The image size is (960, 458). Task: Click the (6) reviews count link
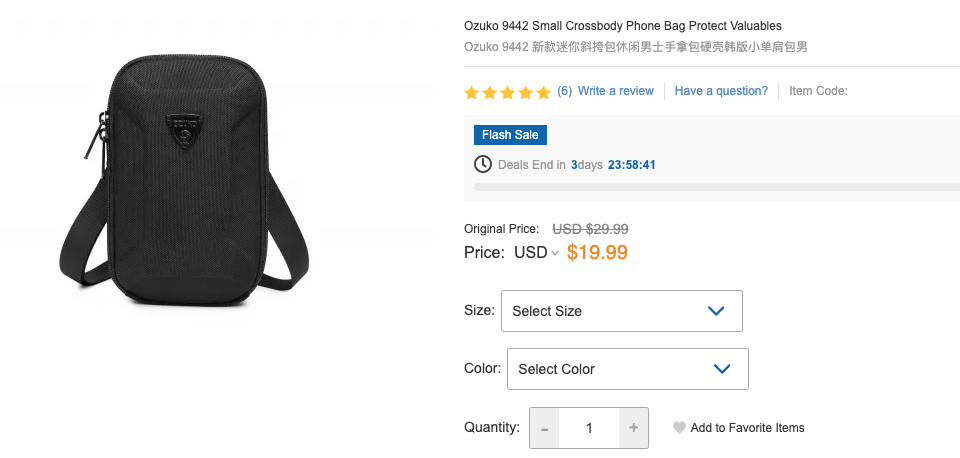point(564,91)
